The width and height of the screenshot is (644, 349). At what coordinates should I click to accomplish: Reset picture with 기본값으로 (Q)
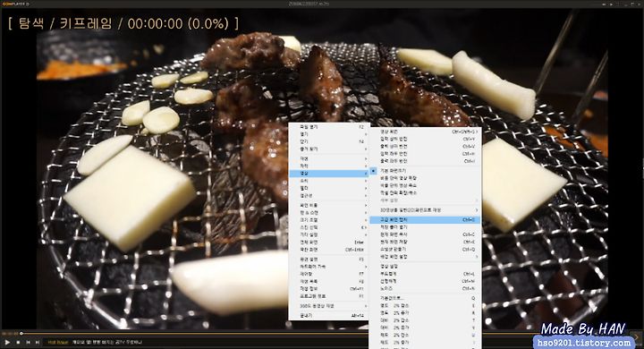(x=425, y=298)
